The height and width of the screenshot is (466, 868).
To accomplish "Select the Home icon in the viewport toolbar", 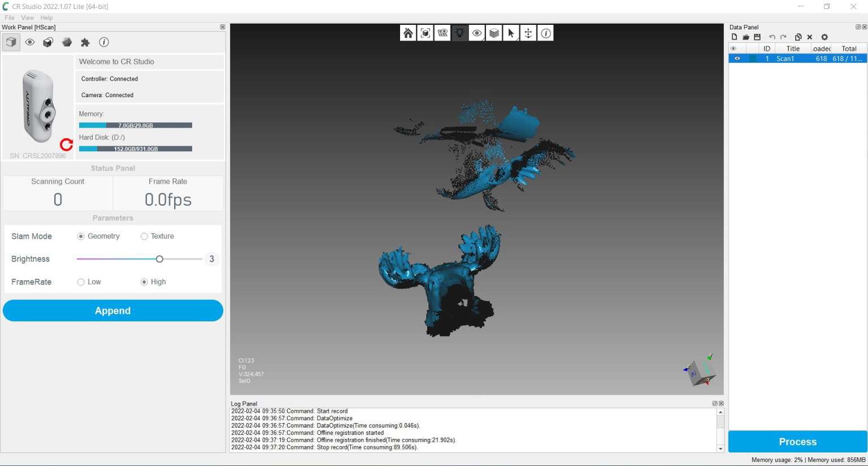I will pyautogui.click(x=408, y=33).
